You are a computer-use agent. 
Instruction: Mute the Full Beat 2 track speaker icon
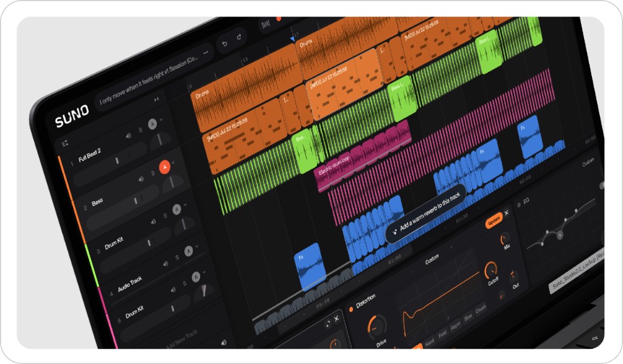(x=128, y=136)
